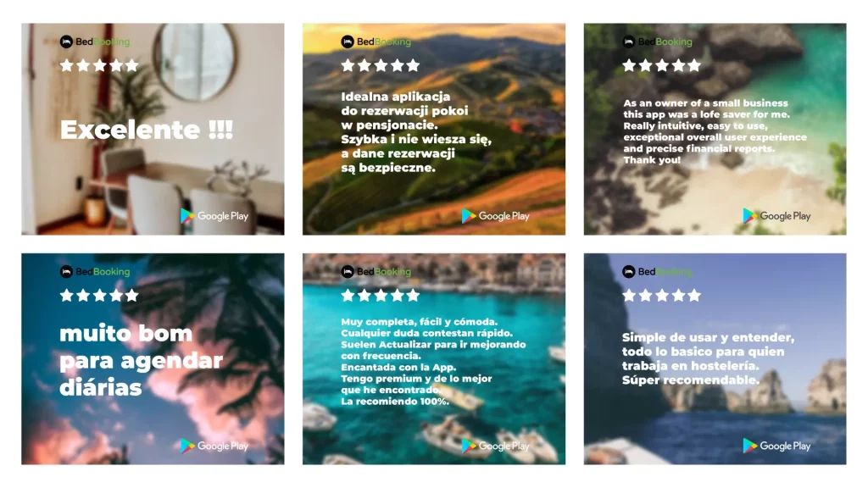Click the BedBooking logo on the Polish review card
Screen dimensions: 868x488
coord(376,42)
